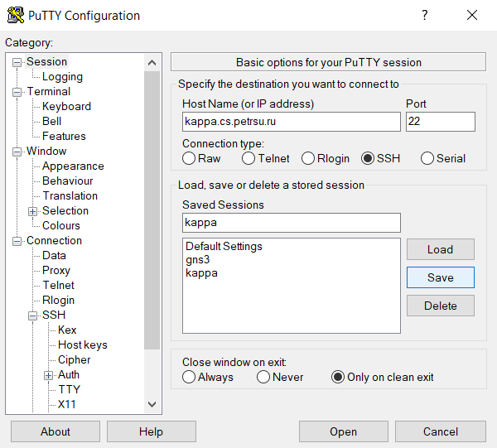Select the Telnet connection type
The width and height of the screenshot is (497, 448).
click(x=248, y=158)
